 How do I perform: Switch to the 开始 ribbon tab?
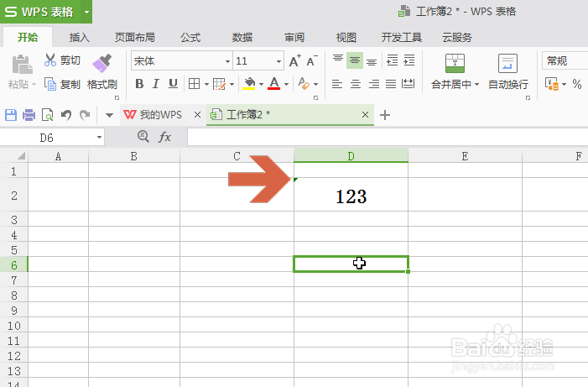[28, 37]
